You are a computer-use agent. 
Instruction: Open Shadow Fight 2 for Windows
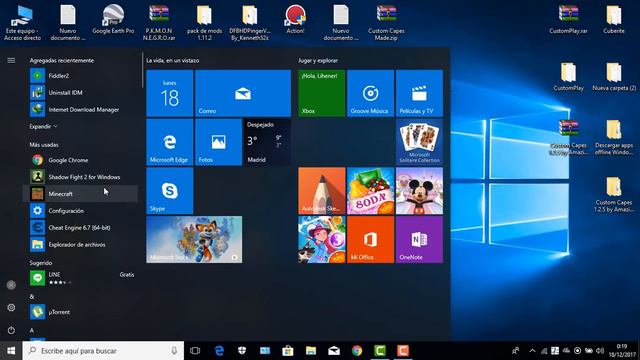point(80,177)
